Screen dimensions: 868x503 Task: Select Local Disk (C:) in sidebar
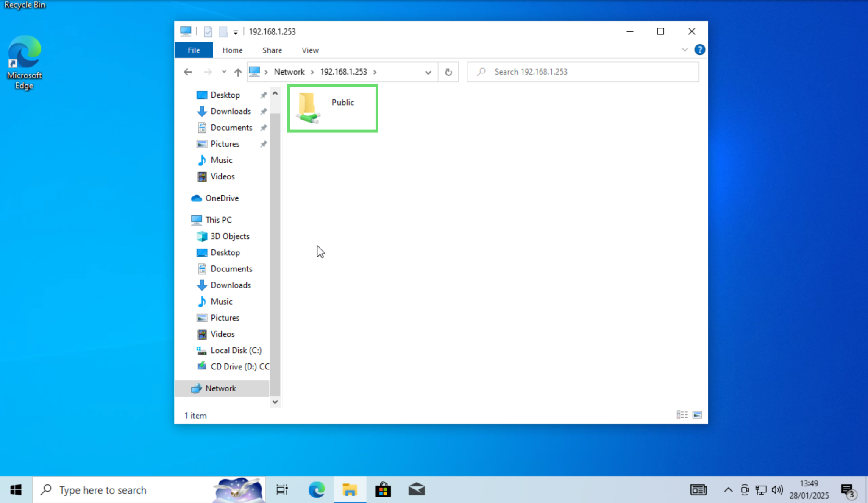[x=236, y=350]
